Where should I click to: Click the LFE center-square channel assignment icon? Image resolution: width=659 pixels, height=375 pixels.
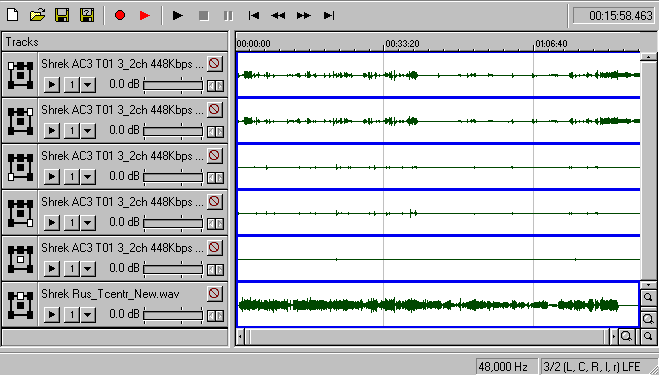(20, 259)
